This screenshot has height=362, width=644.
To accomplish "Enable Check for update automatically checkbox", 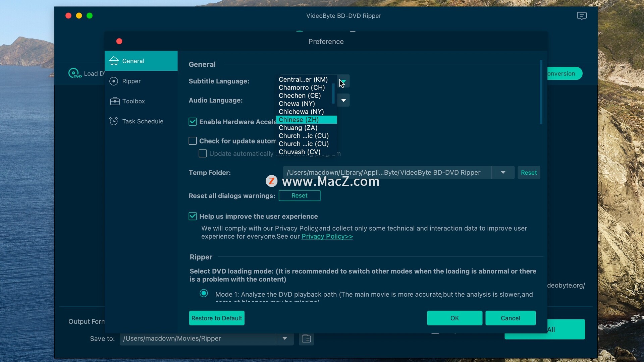I will [193, 141].
